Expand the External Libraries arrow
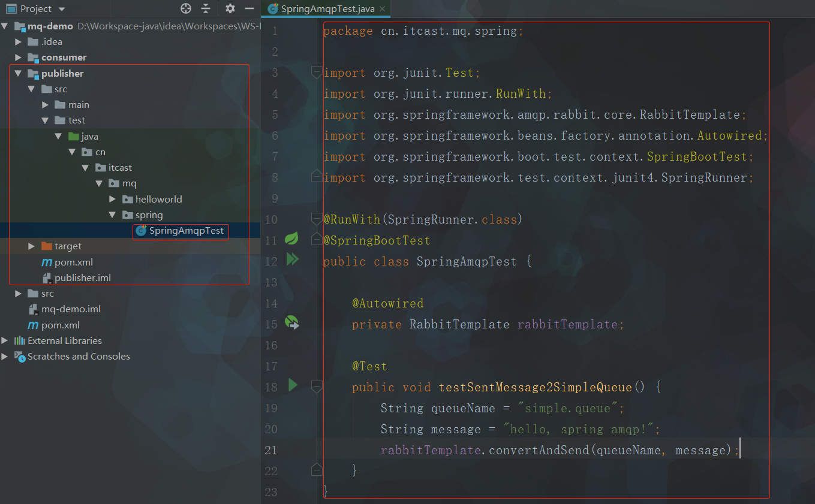815x504 pixels. coord(5,340)
